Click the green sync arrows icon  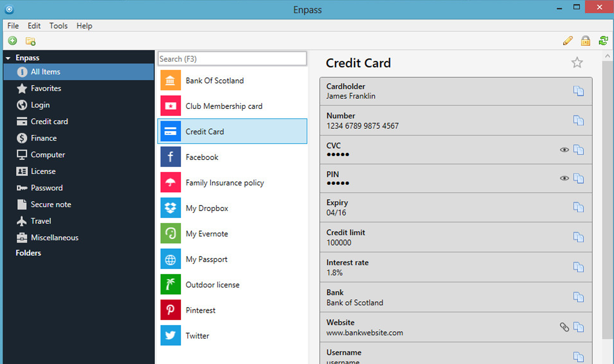pos(603,41)
